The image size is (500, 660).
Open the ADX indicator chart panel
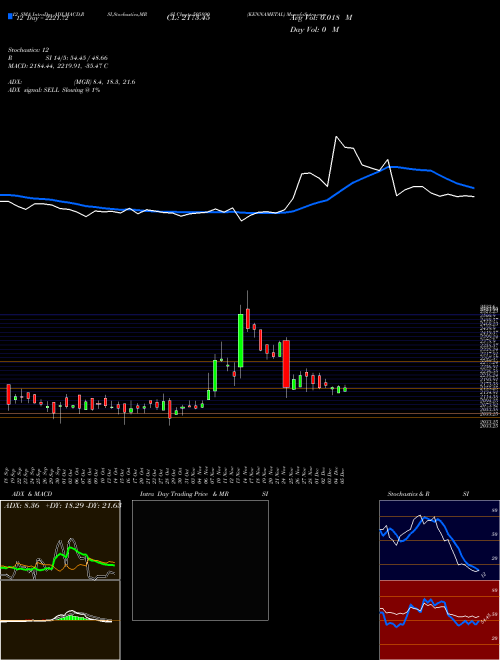point(60,540)
